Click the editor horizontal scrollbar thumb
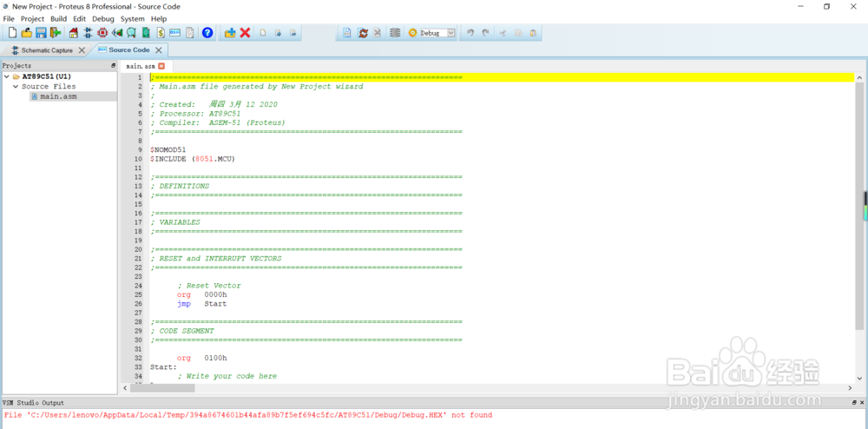This screenshot has width=868, height=429. coord(163,388)
